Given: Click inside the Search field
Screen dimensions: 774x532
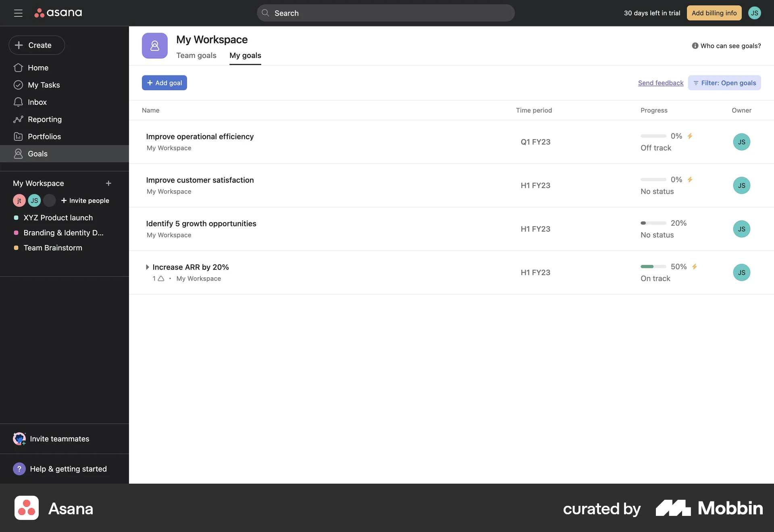Looking at the screenshot, I should (385, 13).
